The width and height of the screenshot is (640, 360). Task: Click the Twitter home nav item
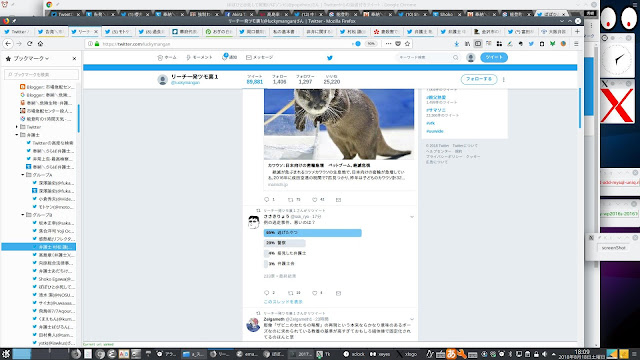pyautogui.click(x=167, y=58)
